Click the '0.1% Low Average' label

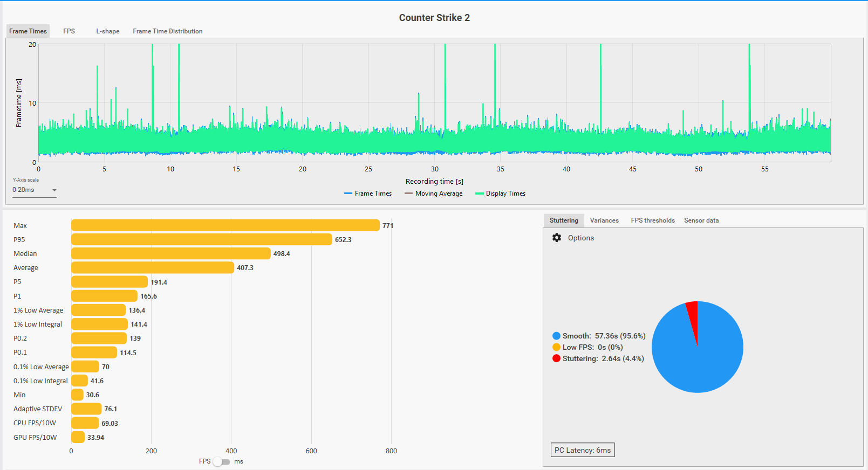coord(41,367)
